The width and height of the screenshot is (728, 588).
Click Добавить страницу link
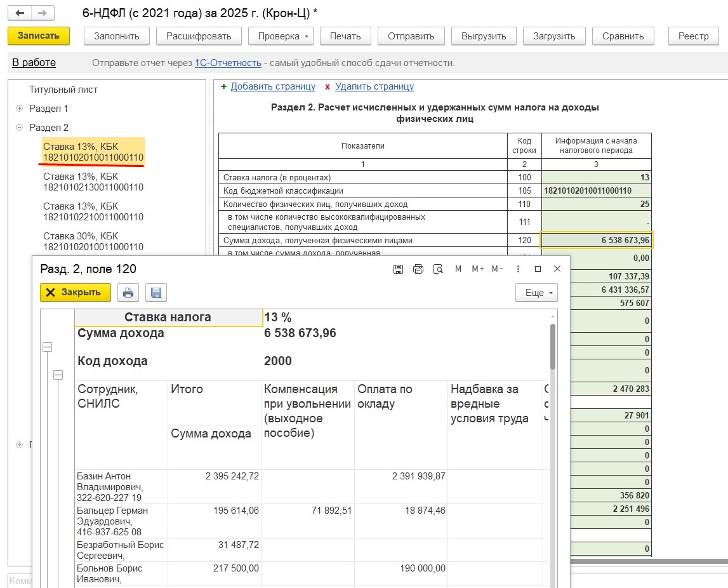[x=273, y=86]
